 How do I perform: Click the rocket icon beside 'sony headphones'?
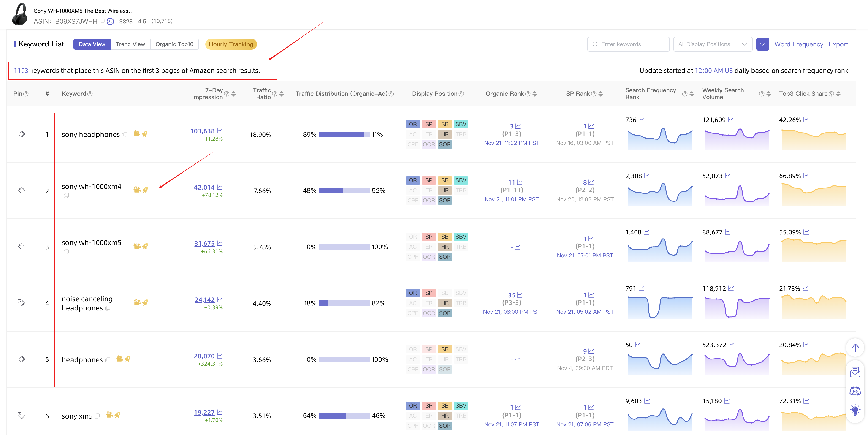145,134
